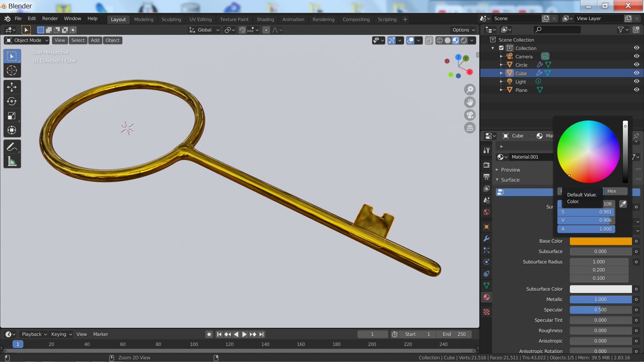Select the Transform tool
The width and height of the screenshot is (644, 362).
(12, 130)
